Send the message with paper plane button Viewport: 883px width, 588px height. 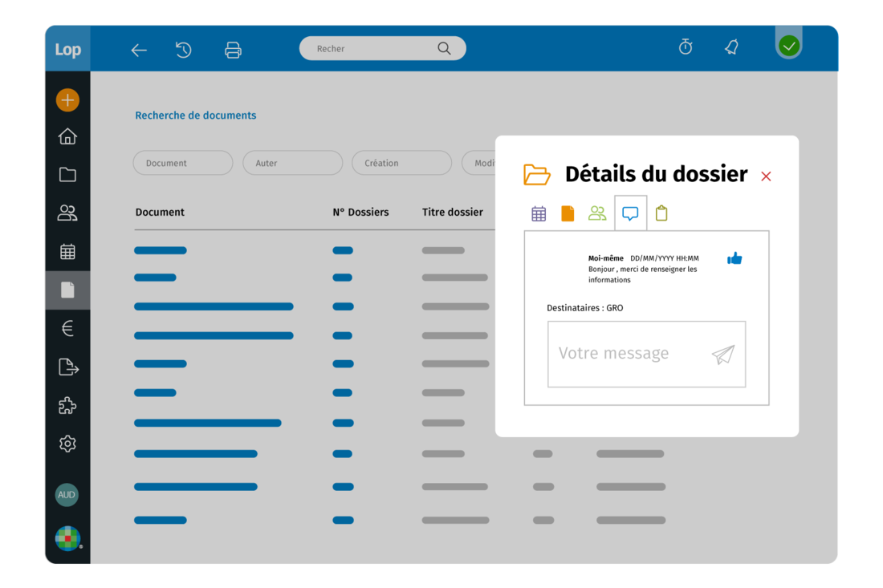tap(723, 355)
